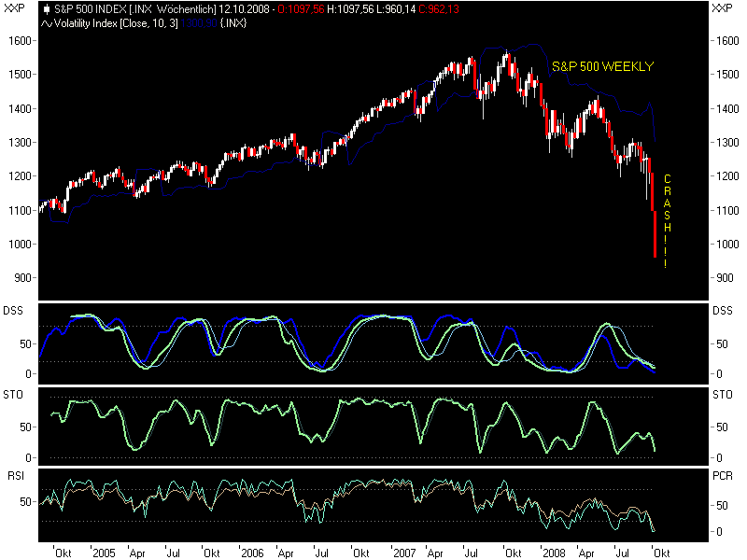Click the 1600 price label on left axis

click(20, 41)
